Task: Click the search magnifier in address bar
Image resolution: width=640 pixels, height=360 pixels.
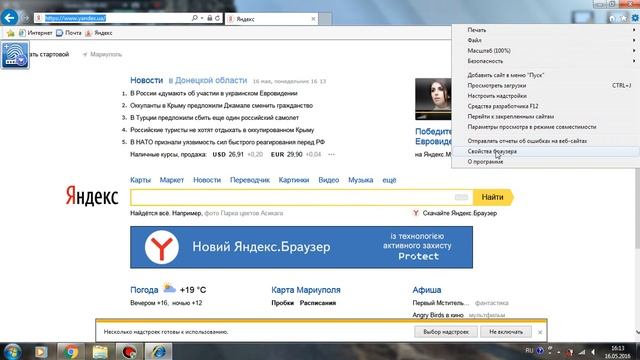Action: pos(195,18)
